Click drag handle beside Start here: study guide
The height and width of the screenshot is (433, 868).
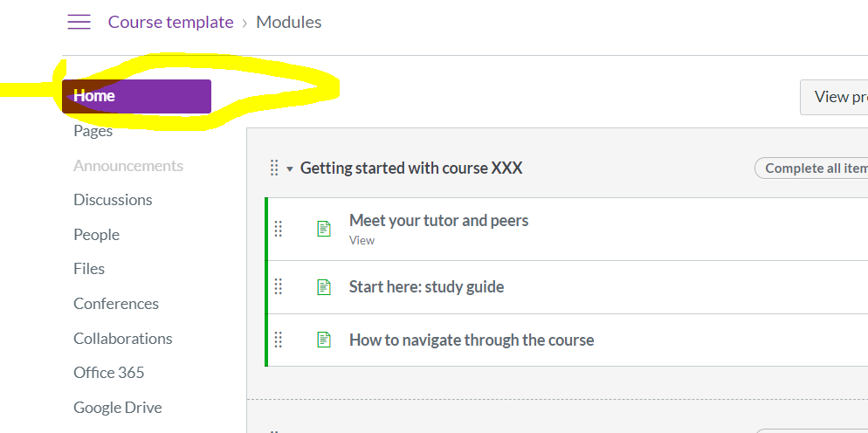(279, 286)
